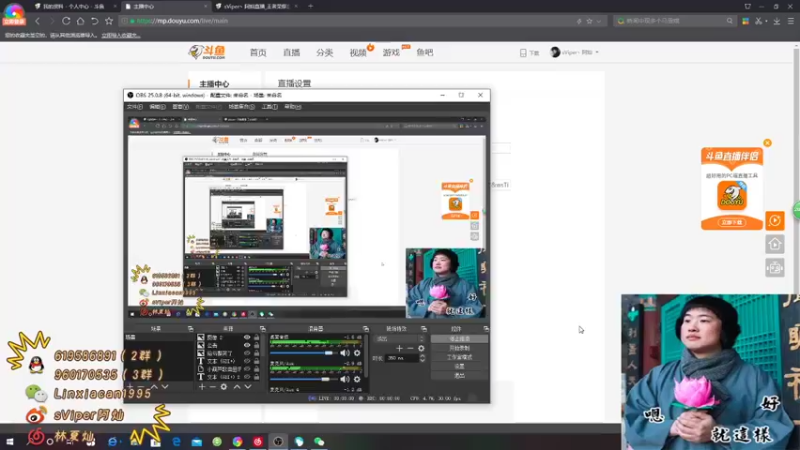Open WeChat from the Windows taskbar

(x=319, y=441)
